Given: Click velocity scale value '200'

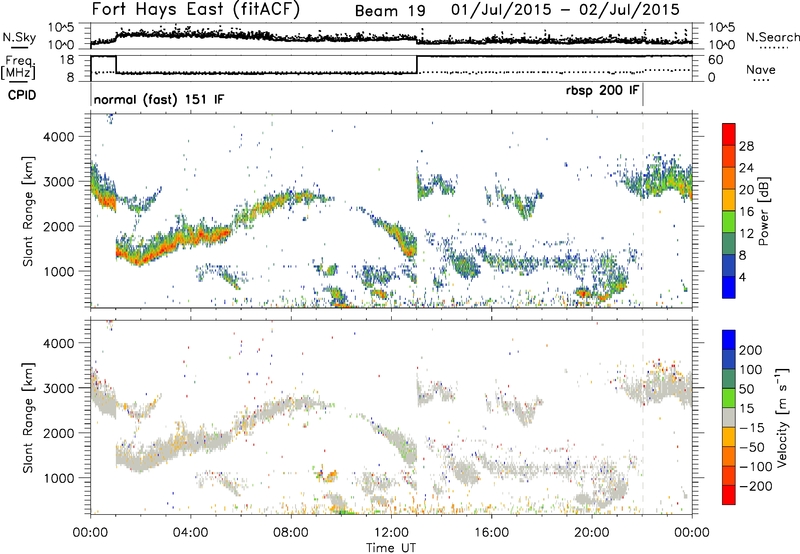Looking at the screenshot, I should tap(751, 350).
